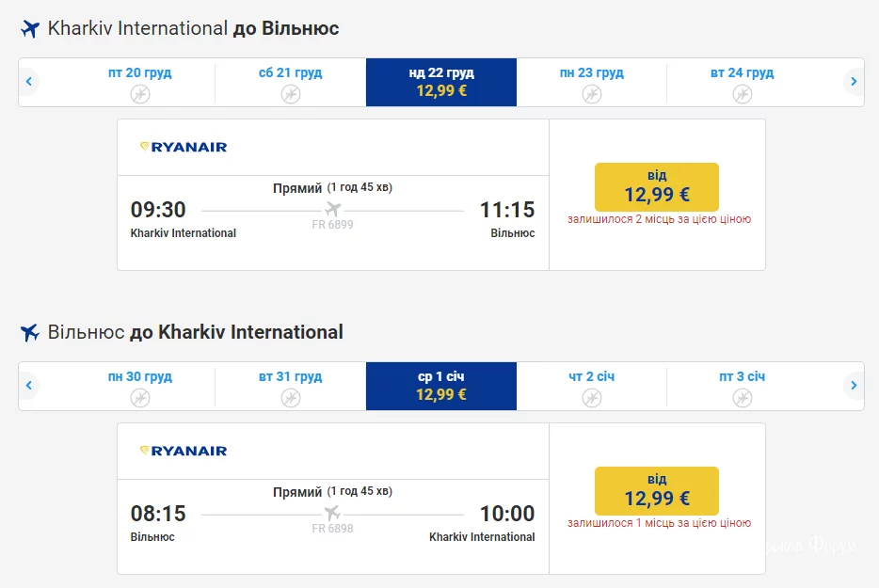Click the no-flight icon under пн 30 груд
This screenshot has width=879, height=588.
point(140,397)
